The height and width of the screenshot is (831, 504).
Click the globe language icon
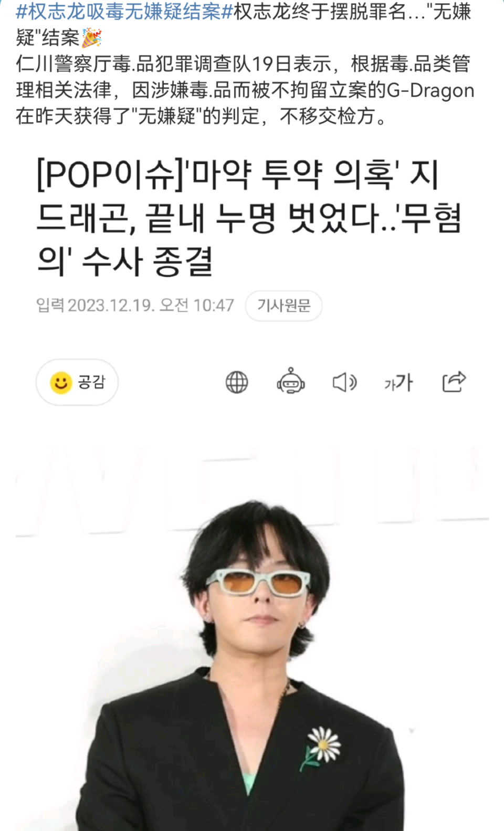(x=237, y=382)
